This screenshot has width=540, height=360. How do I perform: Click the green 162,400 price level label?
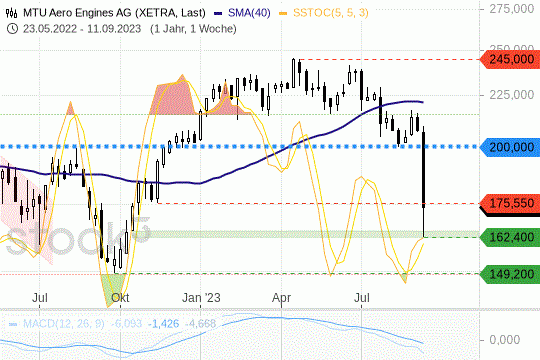[x=510, y=237]
